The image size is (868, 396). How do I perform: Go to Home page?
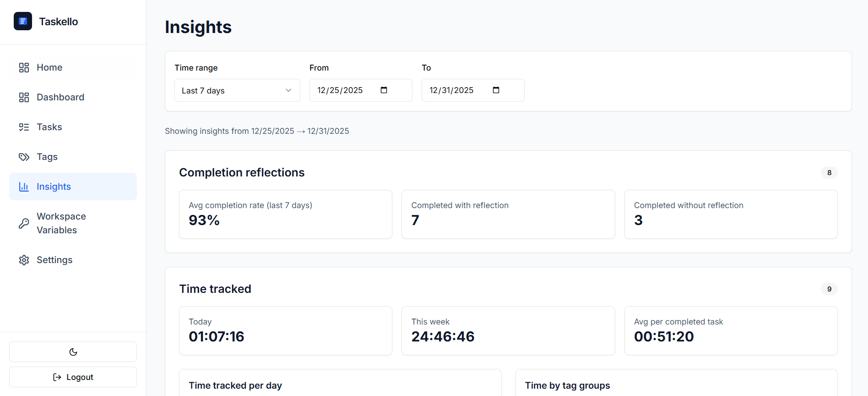[73, 67]
